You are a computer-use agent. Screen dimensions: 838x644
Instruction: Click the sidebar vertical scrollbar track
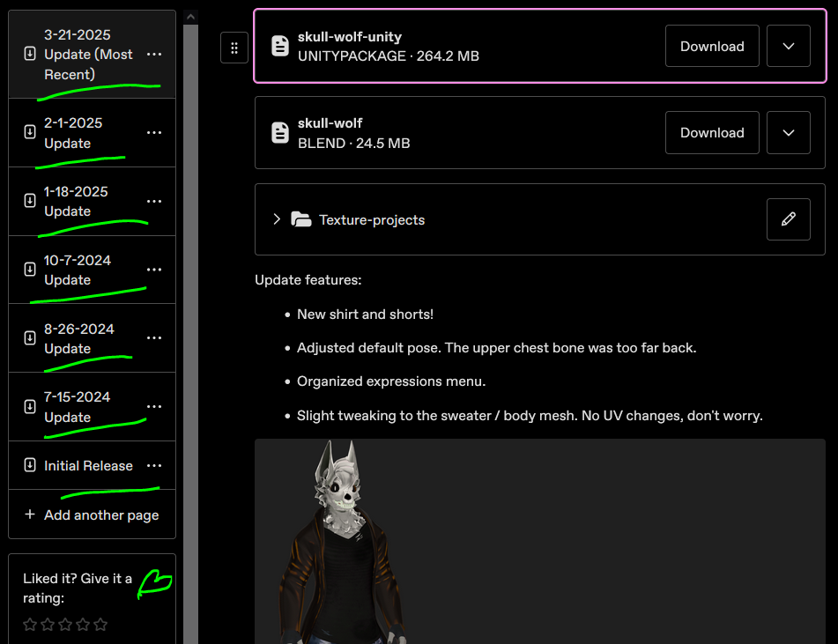tap(191, 334)
